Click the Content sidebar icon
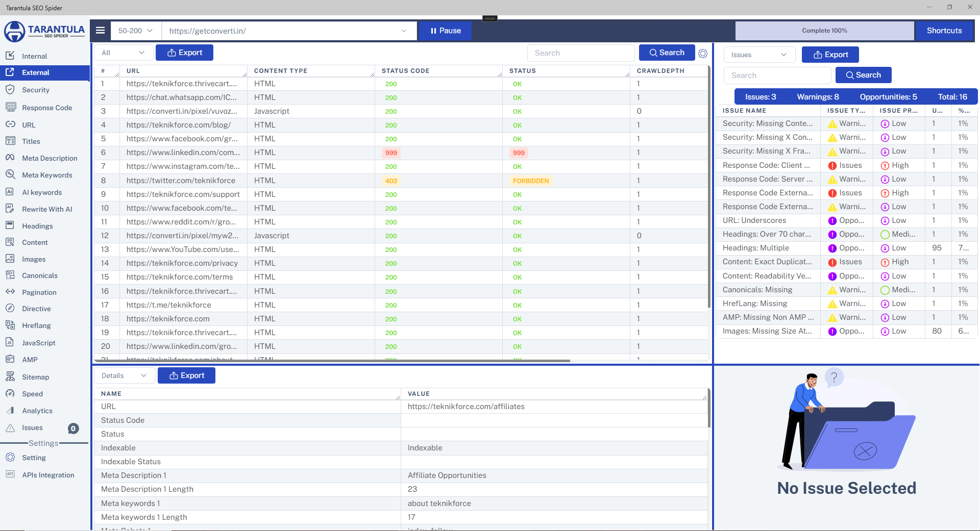The height and width of the screenshot is (531, 980). click(10, 242)
